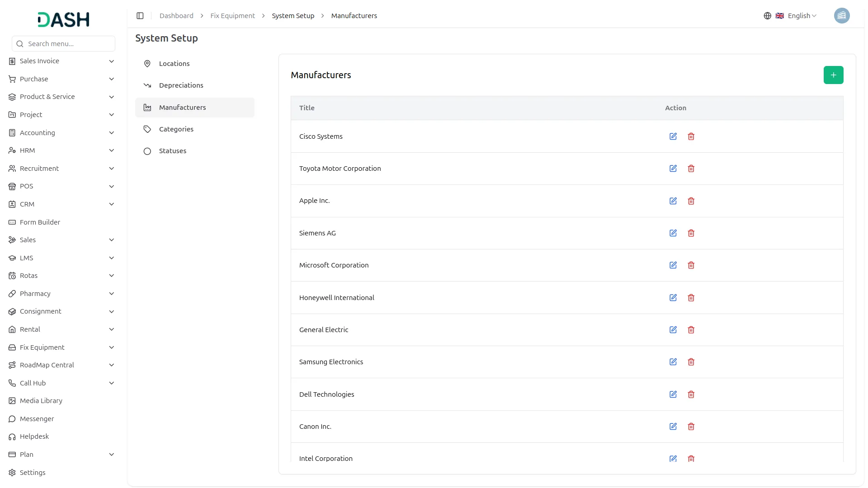Click edit icon for Cisco Systems
868x488 pixels.
point(673,136)
